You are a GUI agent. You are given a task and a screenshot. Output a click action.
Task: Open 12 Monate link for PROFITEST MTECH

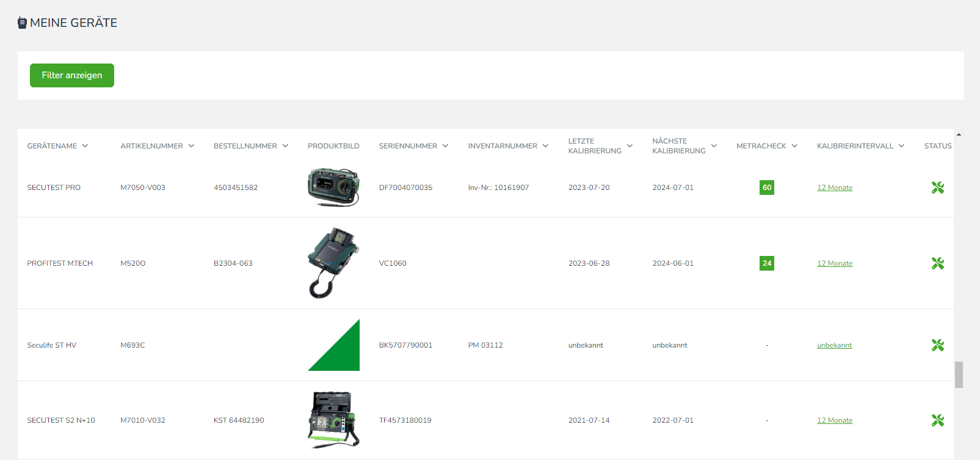click(835, 263)
